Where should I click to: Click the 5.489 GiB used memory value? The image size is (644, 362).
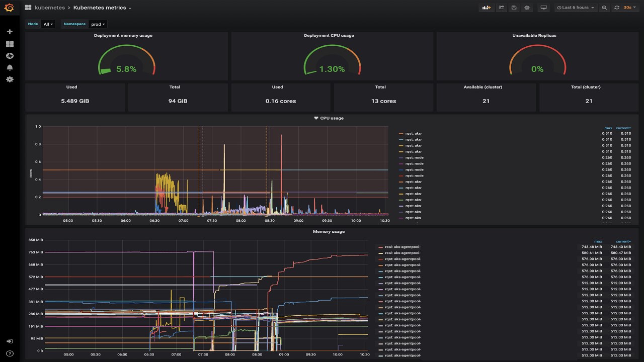pos(75,101)
